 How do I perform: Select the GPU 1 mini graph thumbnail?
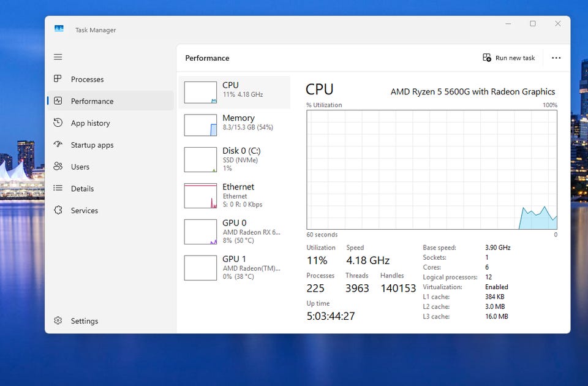click(200, 268)
